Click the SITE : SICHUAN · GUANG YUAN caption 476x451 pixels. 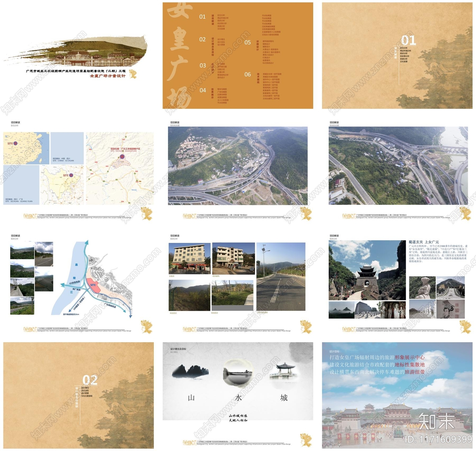coord(19,201)
